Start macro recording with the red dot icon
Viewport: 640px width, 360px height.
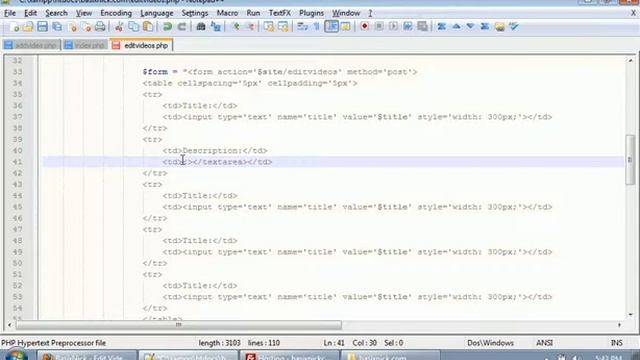[364, 27]
